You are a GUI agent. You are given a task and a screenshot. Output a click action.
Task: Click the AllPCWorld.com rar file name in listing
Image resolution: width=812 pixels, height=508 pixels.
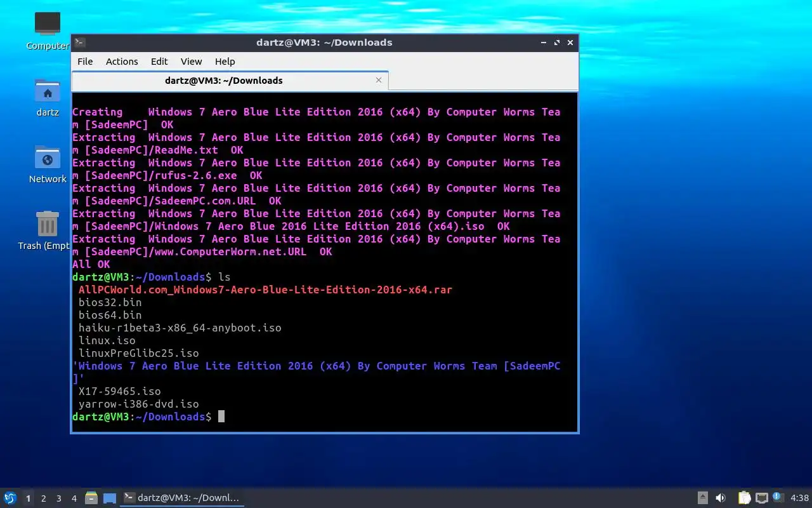265,290
